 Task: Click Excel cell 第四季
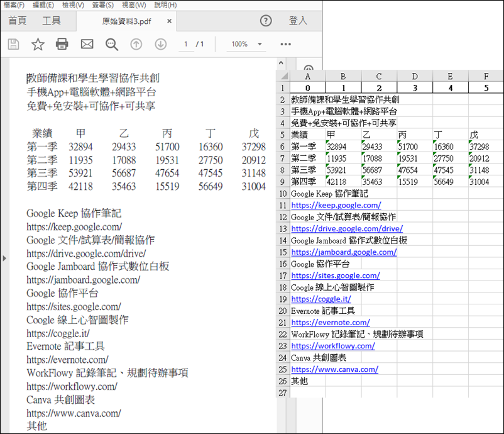click(x=307, y=182)
